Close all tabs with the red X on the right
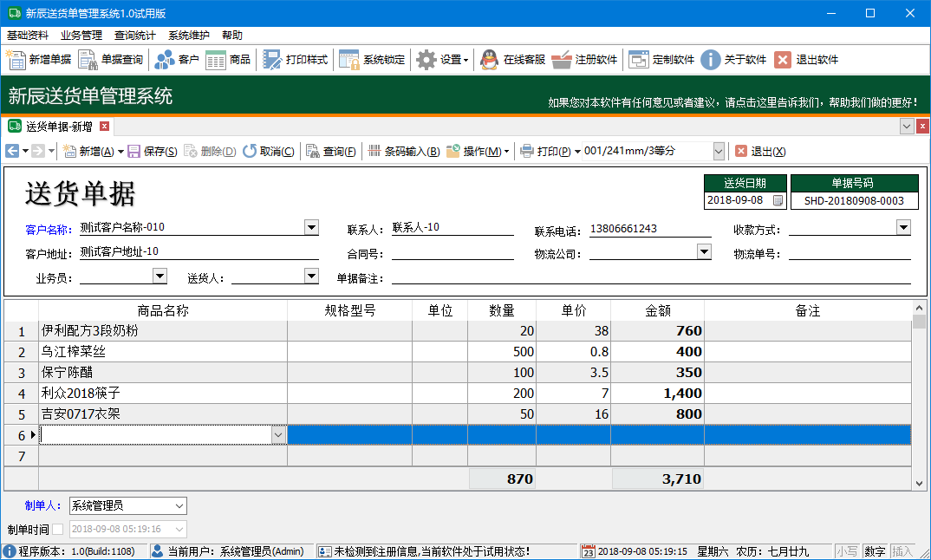This screenshot has height=560, width=931. [x=922, y=126]
